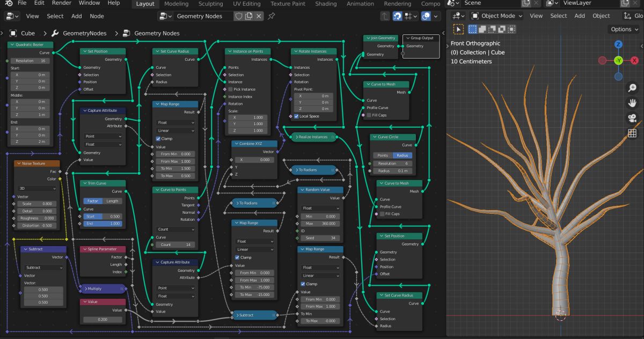Click the node editor snapping magnet icon
The image size is (644, 339).
pyautogui.click(x=398, y=16)
